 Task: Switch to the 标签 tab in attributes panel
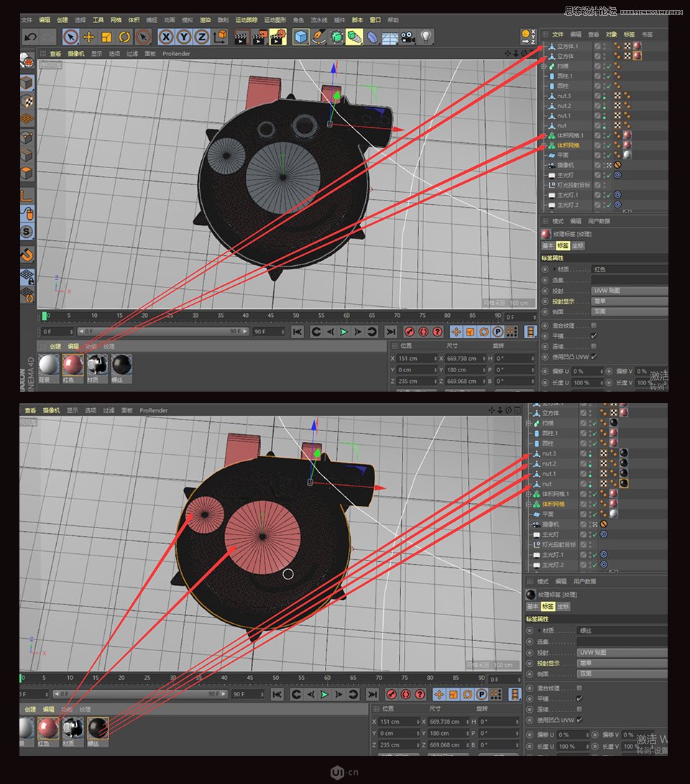point(564,246)
